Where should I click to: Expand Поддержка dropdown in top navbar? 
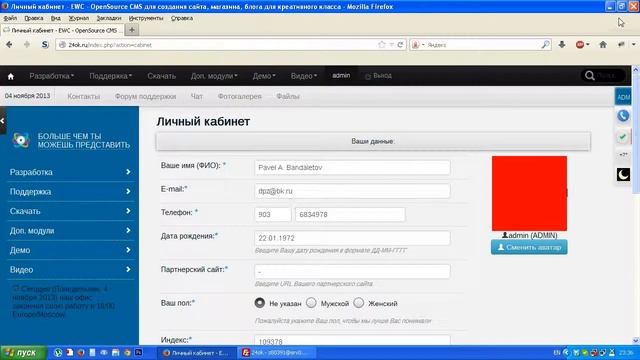pos(110,76)
